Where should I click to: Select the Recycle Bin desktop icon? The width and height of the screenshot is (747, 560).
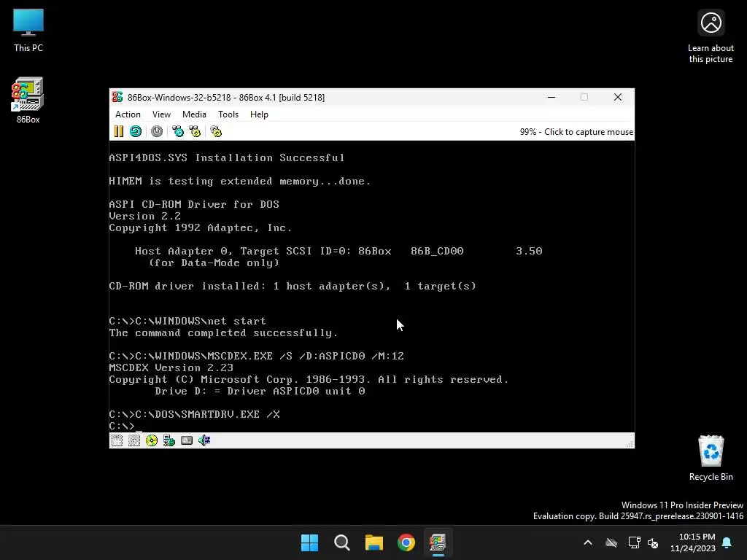click(711, 458)
